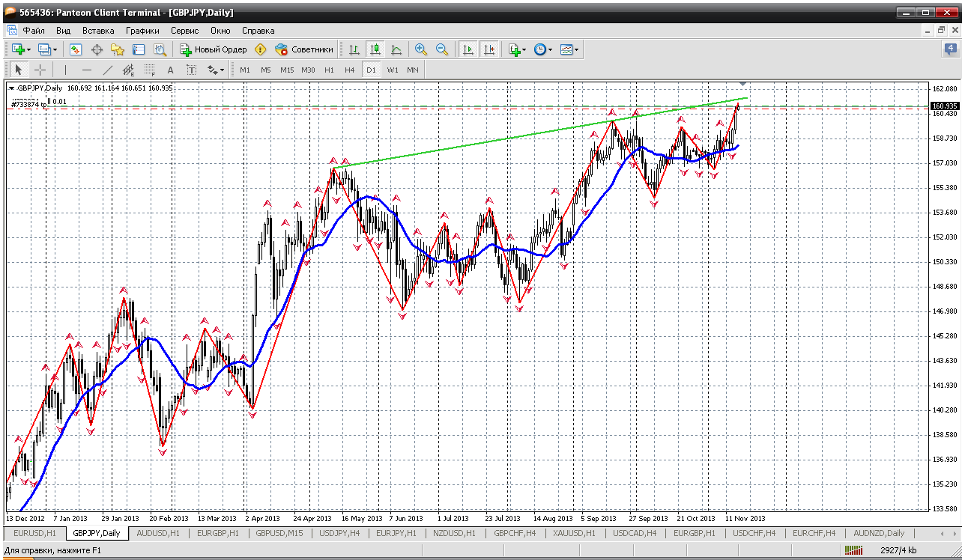This screenshot has height=560, width=965.
Task: Toggle candlestick chart mode
Action: coord(375,49)
